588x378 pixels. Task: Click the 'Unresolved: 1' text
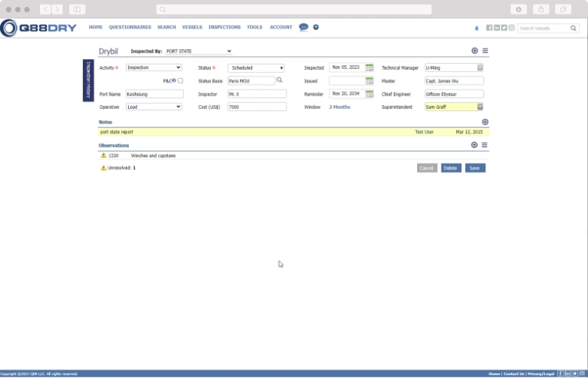[121, 168]
